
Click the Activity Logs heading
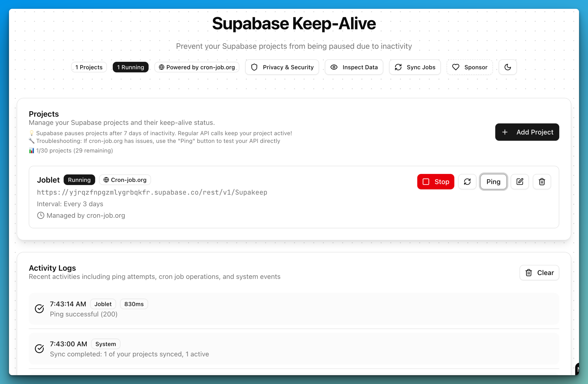click(52, 268)
